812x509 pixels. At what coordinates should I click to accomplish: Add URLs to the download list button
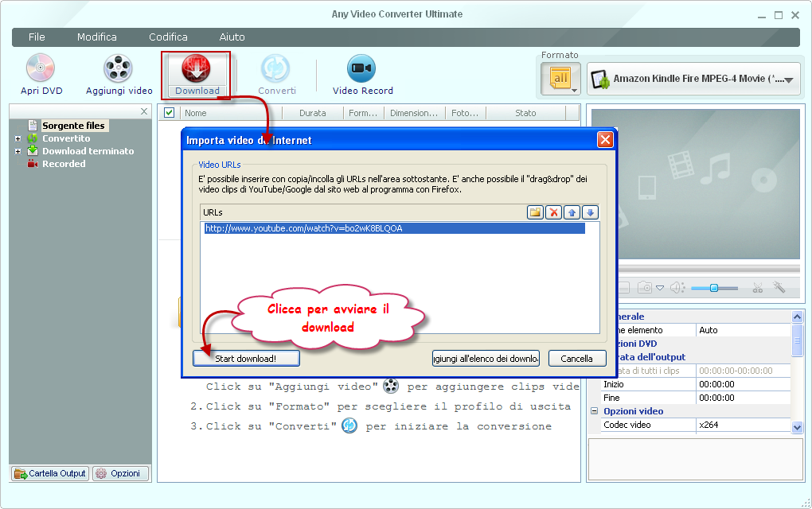tap(486, 359)
